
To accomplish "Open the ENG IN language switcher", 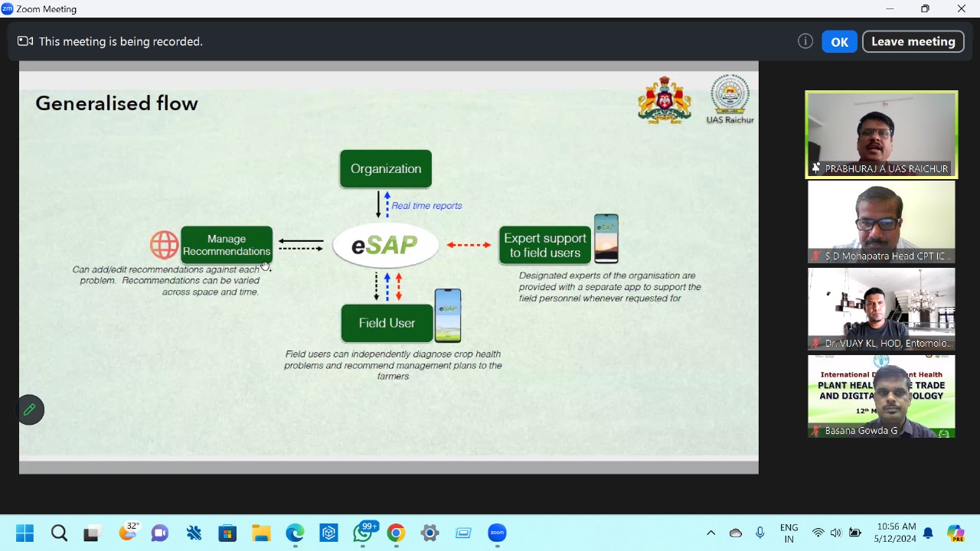I will coord(788,533).
